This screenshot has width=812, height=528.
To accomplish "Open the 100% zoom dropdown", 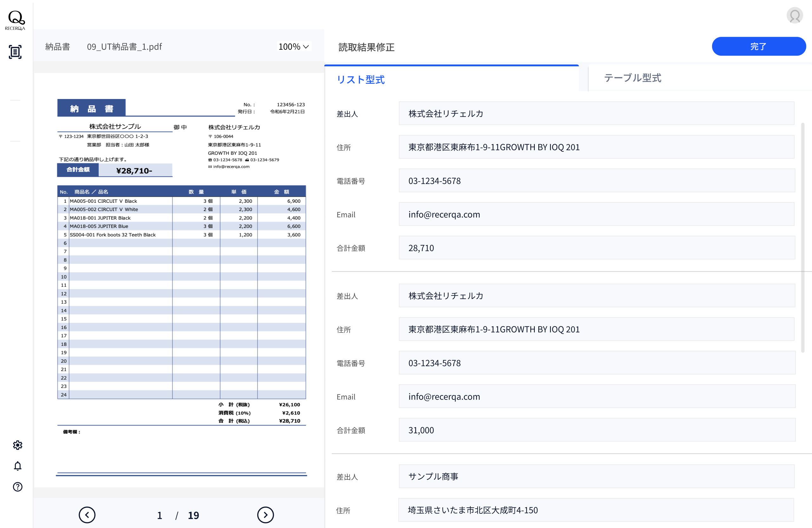I will [x=293, y=47].
